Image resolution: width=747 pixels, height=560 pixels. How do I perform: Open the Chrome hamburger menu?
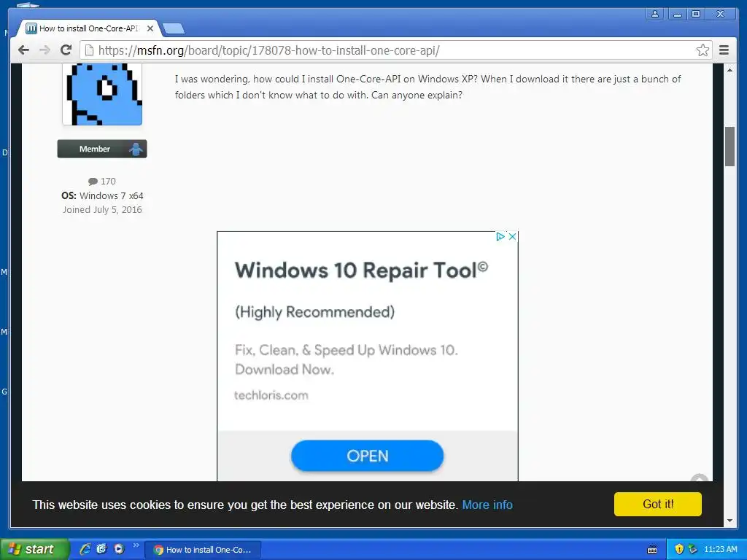pos(724,50)
